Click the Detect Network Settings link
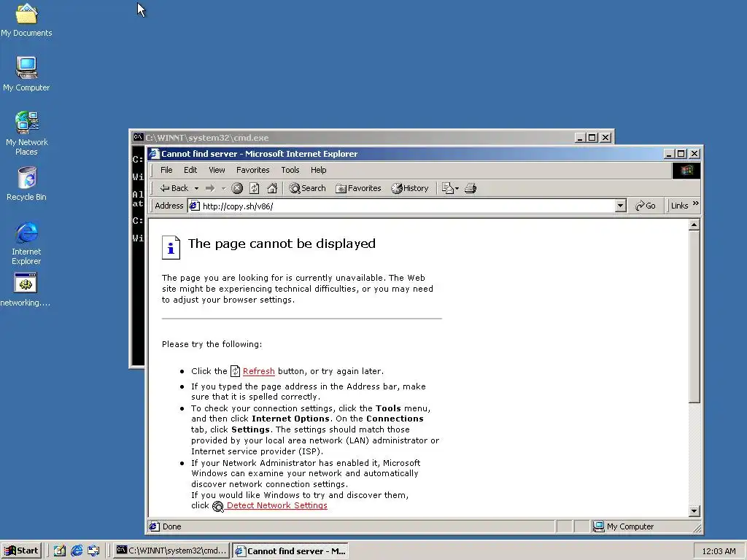This screenshot has width=747, height=560. click(x=276, y=505)
